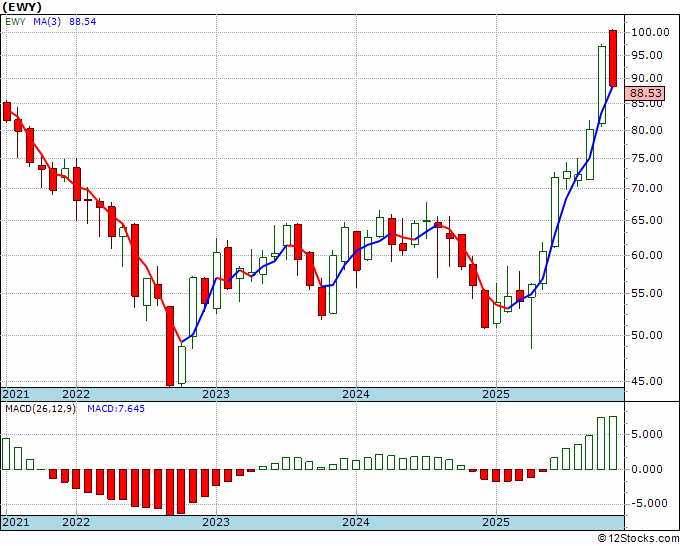Click the 80.00 price axis label
The height and width of the screenshot is (546, 680).
click(x=647, y=130)
